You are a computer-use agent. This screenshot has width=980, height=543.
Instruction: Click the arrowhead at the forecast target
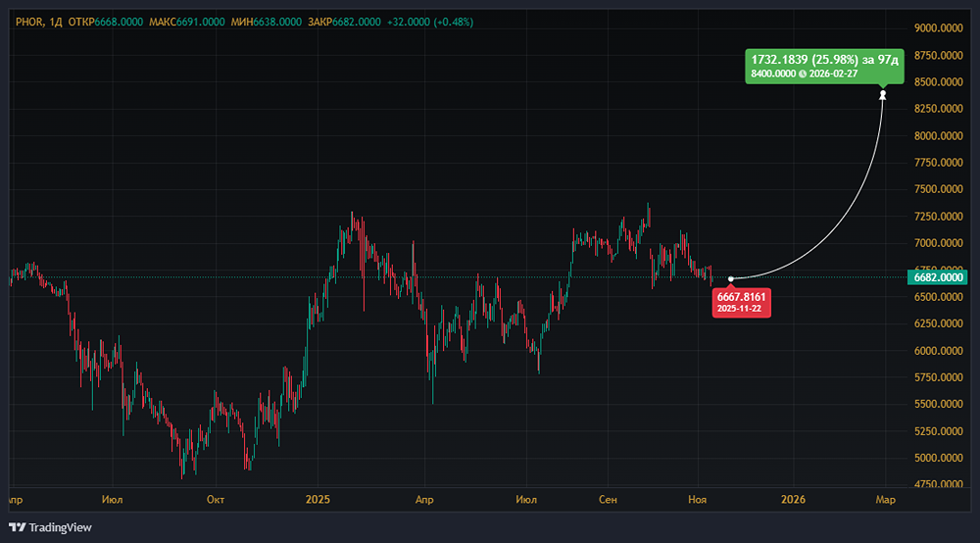tap(883, 95)
